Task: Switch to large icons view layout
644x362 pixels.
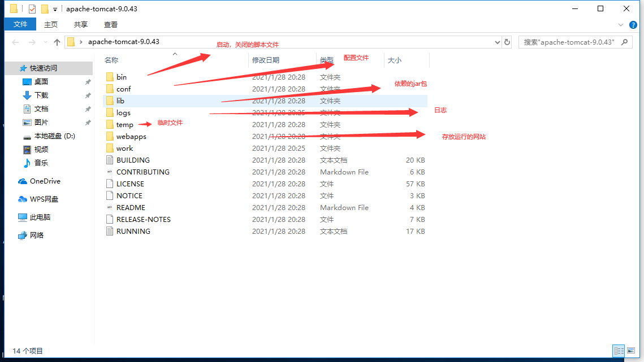Action: coord(631,351)
